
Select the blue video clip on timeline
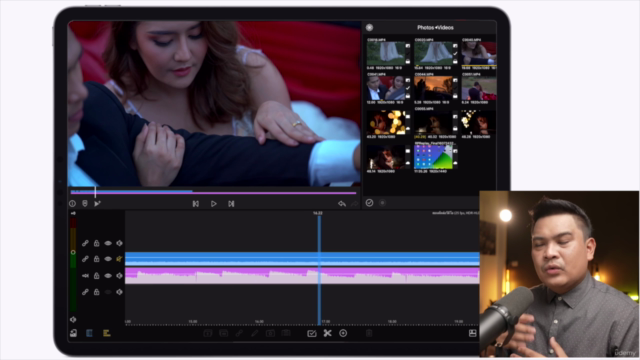coord(302,259)
